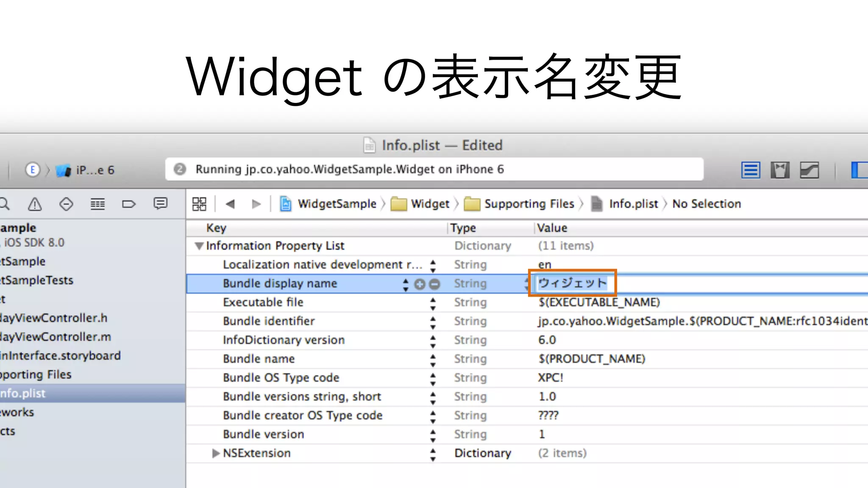Click the ???? creator code value

click(x=548, y=415)
